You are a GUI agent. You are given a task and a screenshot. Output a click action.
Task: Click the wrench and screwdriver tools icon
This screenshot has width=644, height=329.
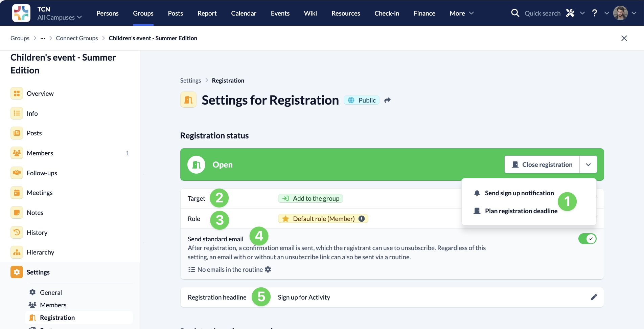[x=570, y=13]
